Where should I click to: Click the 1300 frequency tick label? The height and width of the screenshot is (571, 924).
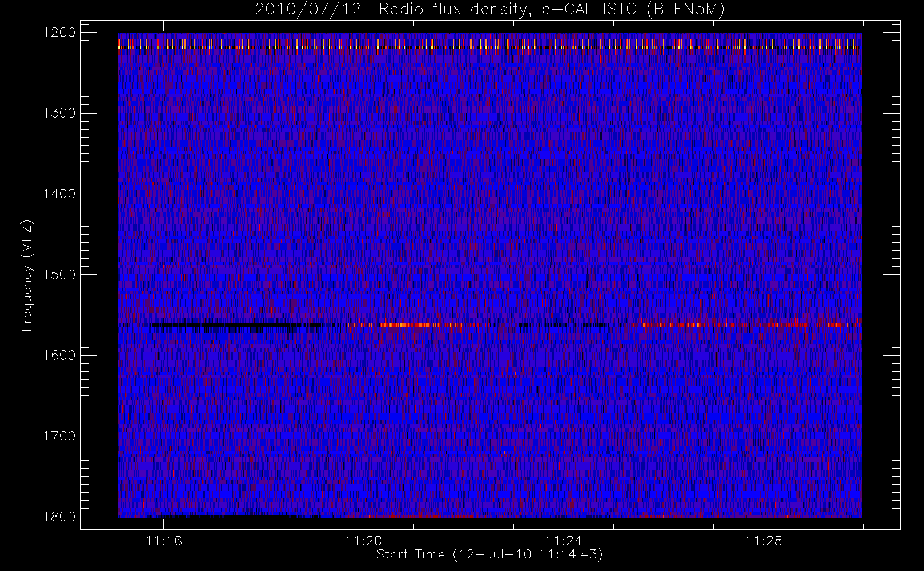pyautogui.click(x=59, y=113)
